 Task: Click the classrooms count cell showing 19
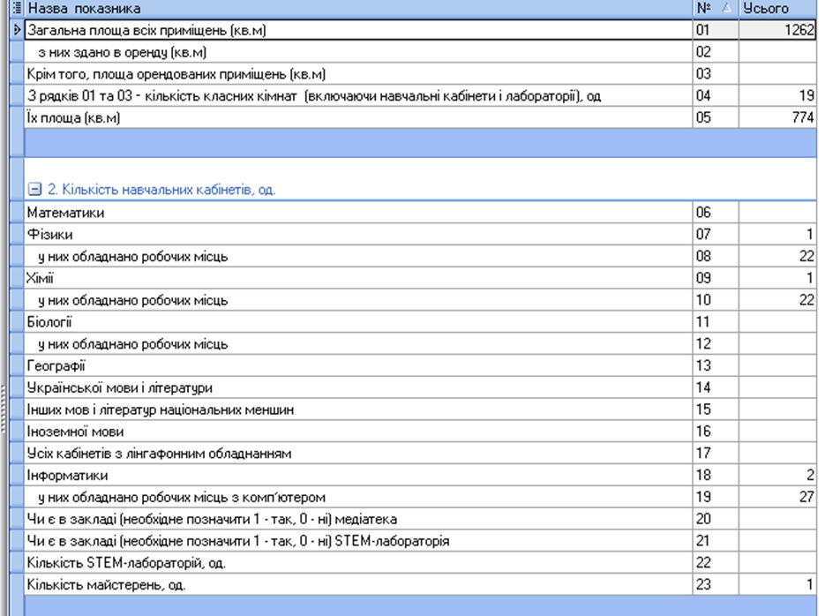777,95
